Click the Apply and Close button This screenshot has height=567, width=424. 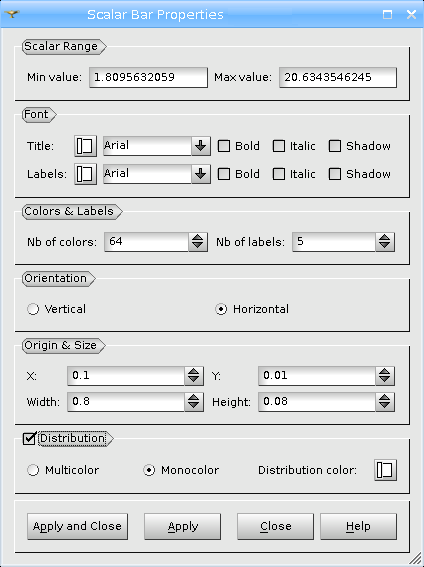coord(77,526)
